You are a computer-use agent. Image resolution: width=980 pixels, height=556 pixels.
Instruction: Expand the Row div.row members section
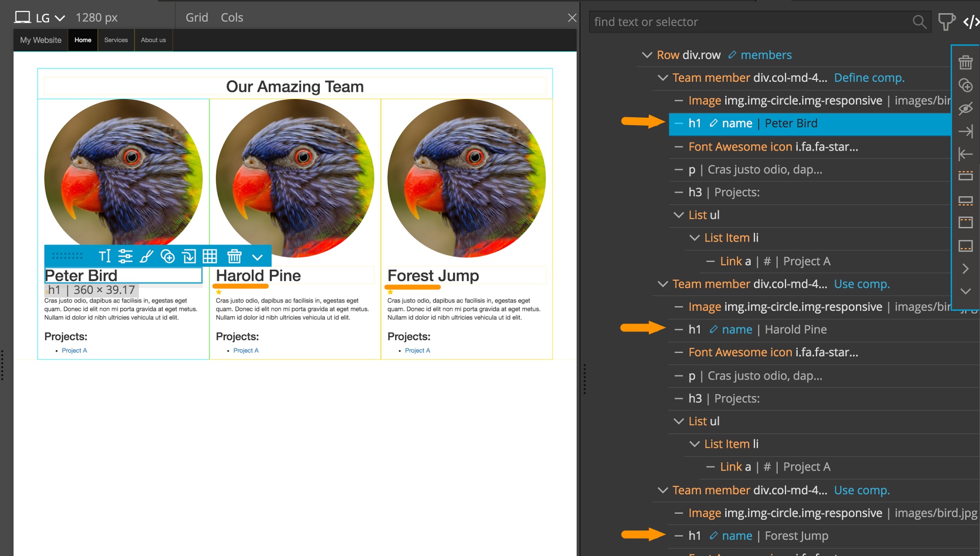[x=647, y=55]
